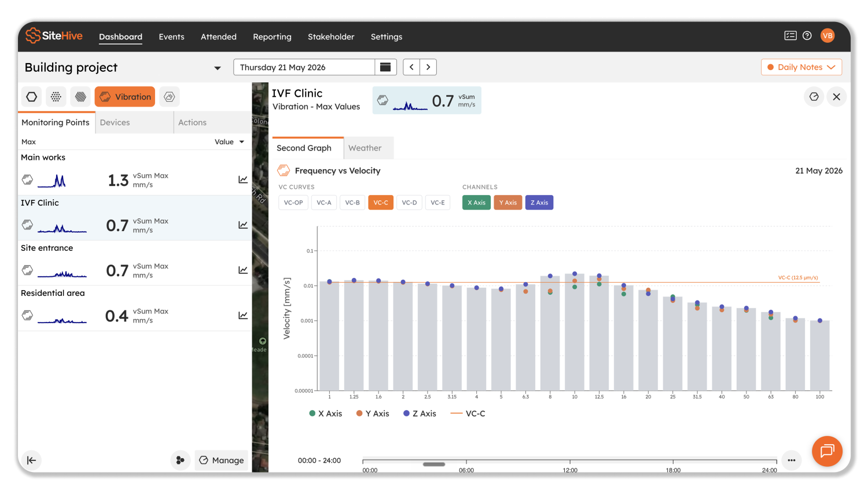Select the striped hexagon monitoring filter
868x494 pixels.
click(x=80, y=97)
